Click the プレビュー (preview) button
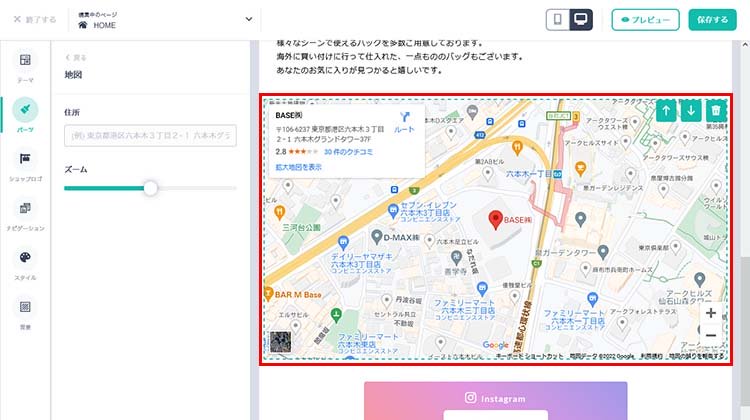This screenshot has height=420, width=750. coord(645,20)
